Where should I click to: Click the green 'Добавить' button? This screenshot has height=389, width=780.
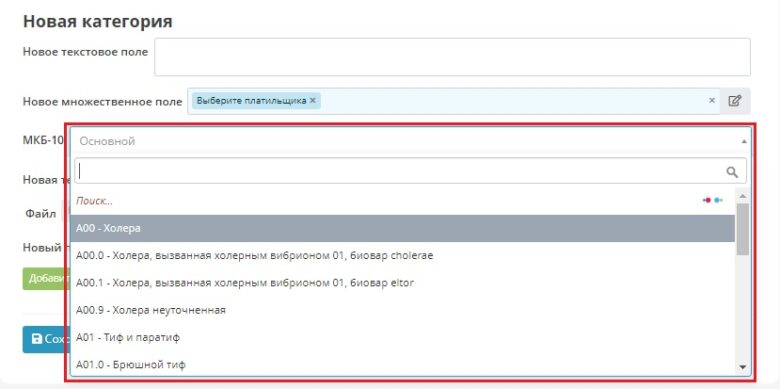tap(45, 279)
